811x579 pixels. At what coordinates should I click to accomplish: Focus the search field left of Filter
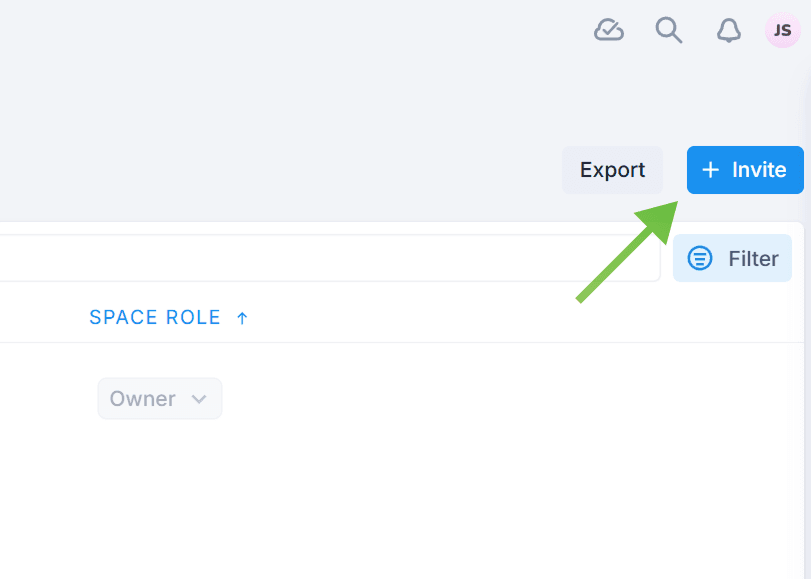tap(330, 259)
